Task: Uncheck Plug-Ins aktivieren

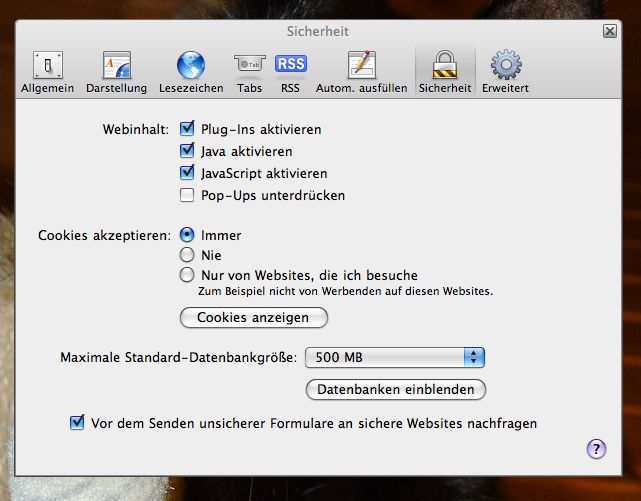Action: 187,129
